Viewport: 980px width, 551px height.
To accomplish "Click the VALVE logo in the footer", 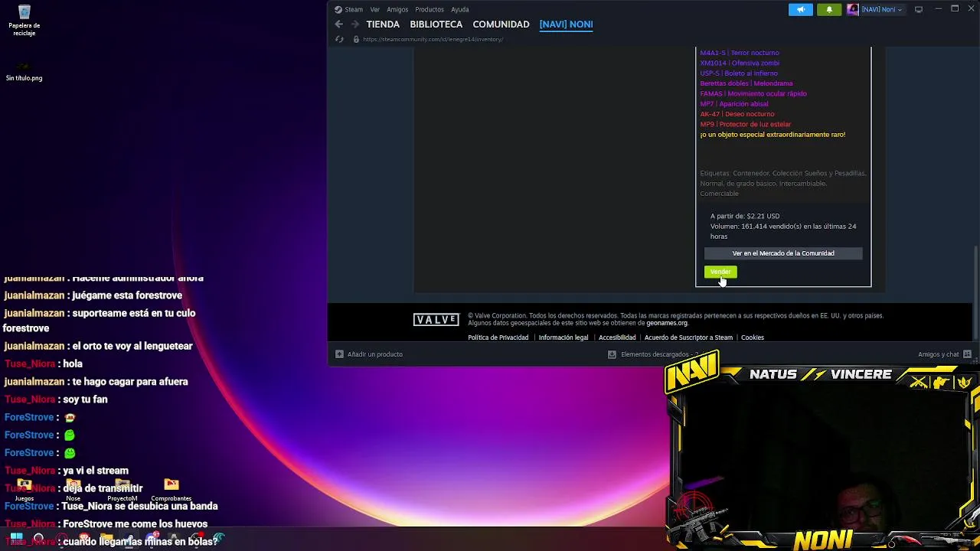I will pyautogui.click(x=436, y=320).
